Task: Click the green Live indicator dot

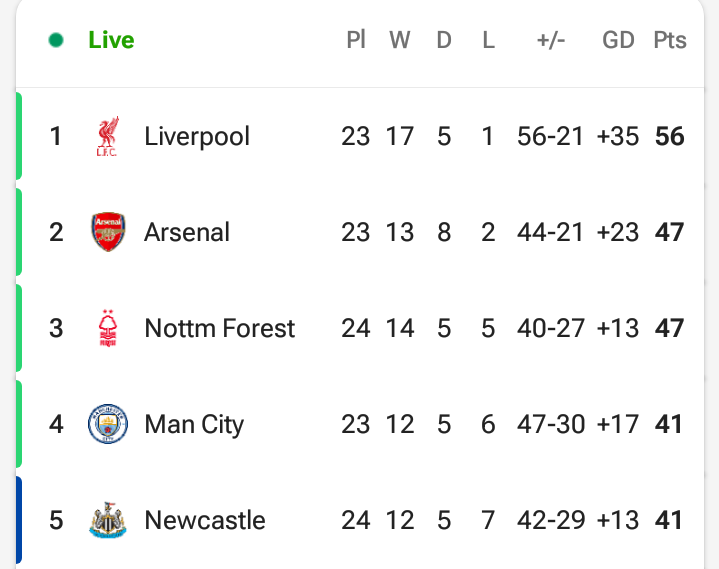Action: [x=56, y=40]
